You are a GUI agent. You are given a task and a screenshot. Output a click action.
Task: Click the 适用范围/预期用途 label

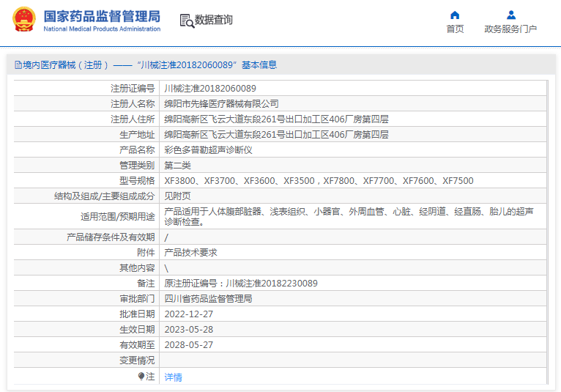[x=118, y=217]
